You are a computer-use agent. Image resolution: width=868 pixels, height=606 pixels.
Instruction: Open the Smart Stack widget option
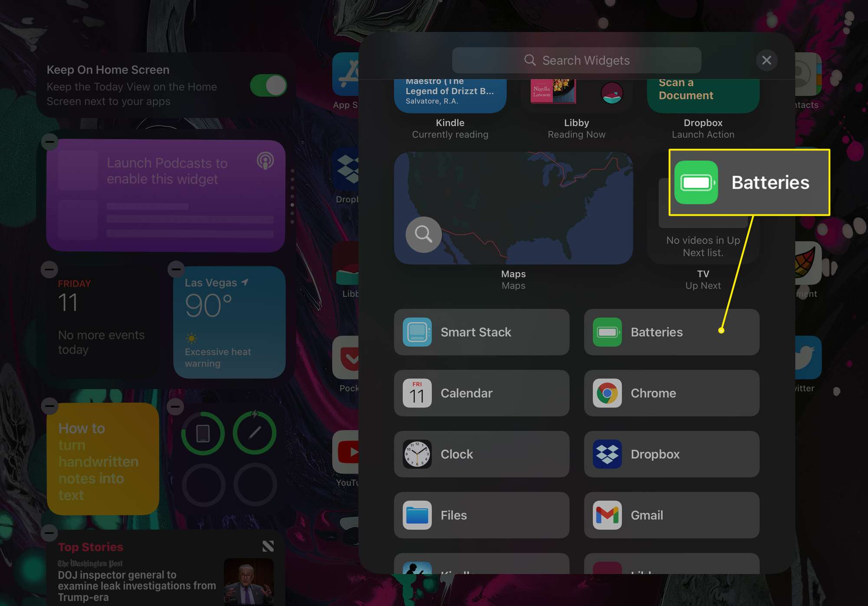pos(481,332)
